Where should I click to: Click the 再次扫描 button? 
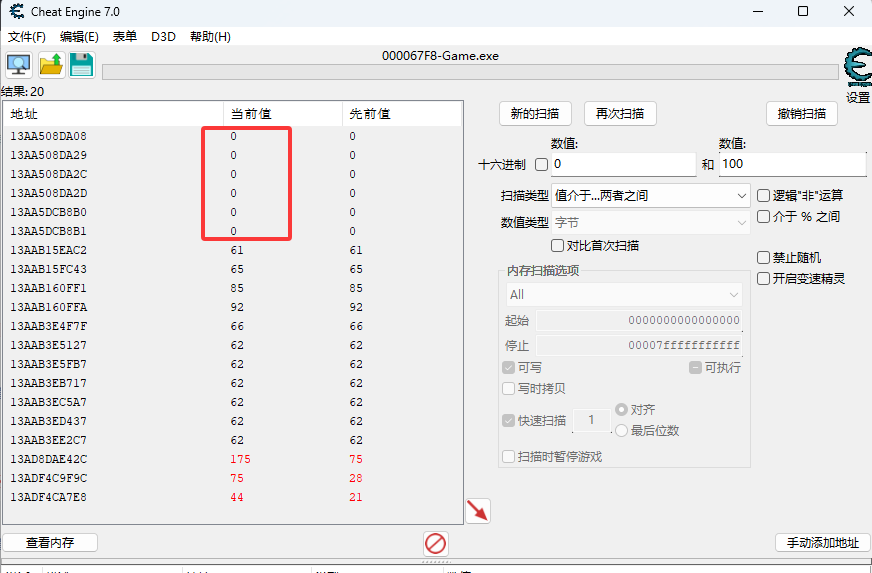click(620, 114)
